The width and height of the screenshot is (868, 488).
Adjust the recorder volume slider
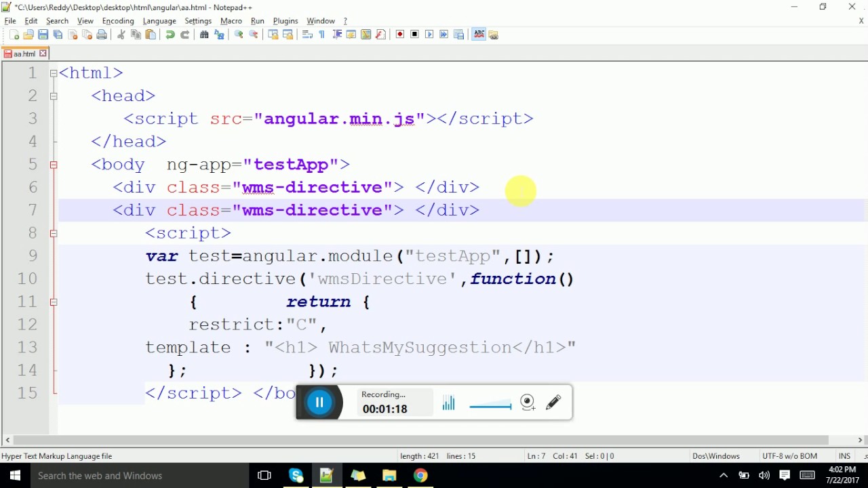[490, 406]
